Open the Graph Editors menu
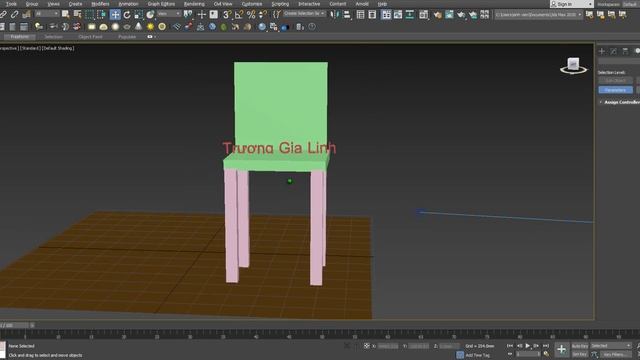This screenshot has width=640, height=360. (161, 4)
